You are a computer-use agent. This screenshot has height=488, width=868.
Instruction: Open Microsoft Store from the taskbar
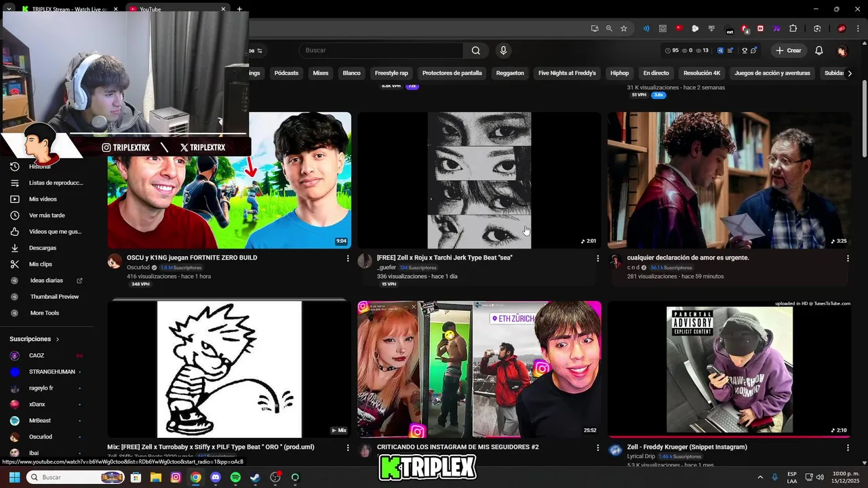tap(136, 477)
